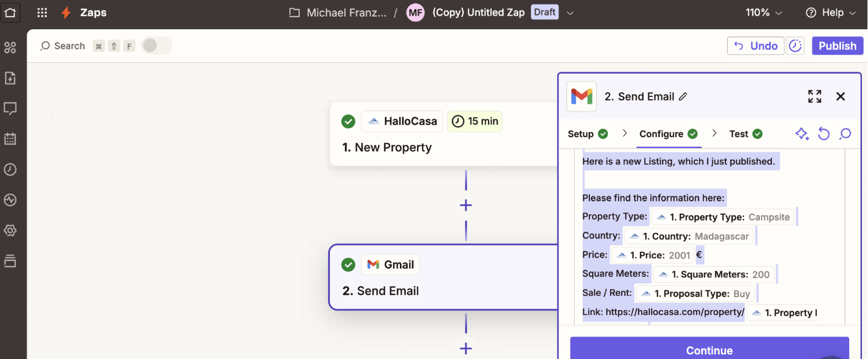Viewport: 868px width, 359px height.
Task: Click the chevron between Setup and Configure
Action: pos(624,133)
